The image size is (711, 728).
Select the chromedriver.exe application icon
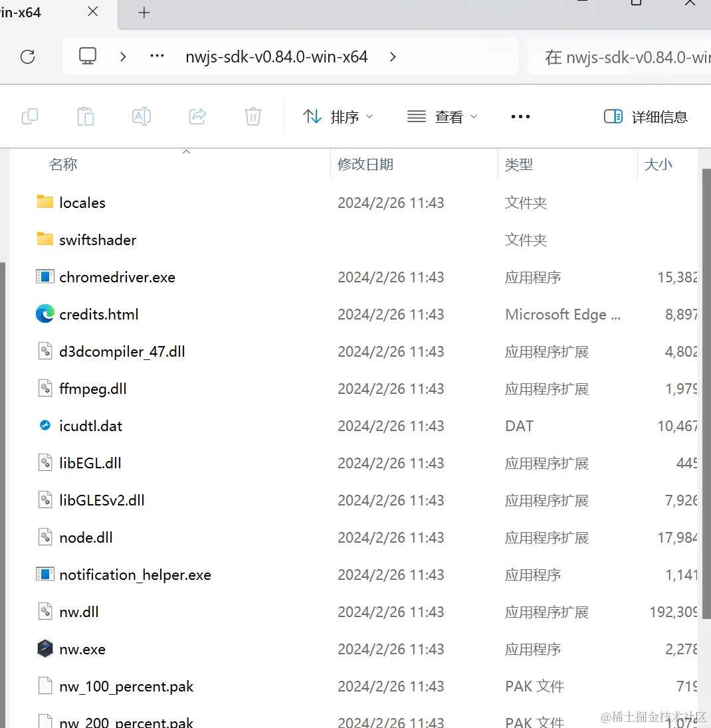tap(45, 277)
